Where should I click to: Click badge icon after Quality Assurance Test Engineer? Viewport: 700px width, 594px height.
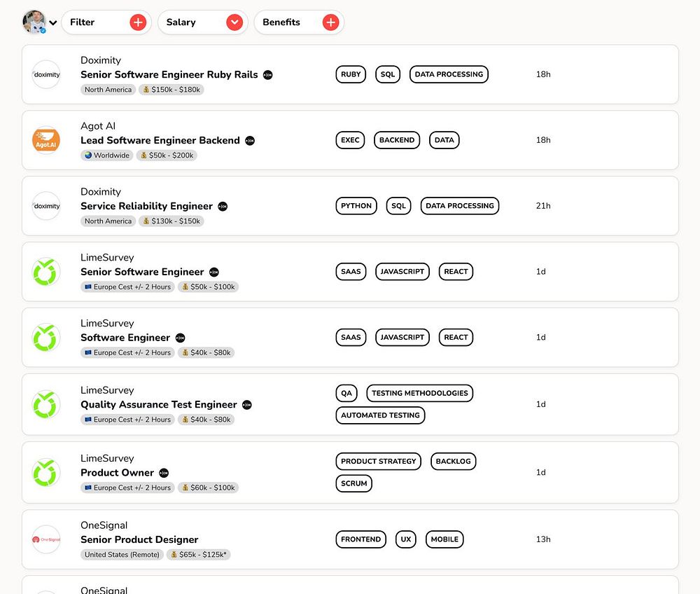247,405
